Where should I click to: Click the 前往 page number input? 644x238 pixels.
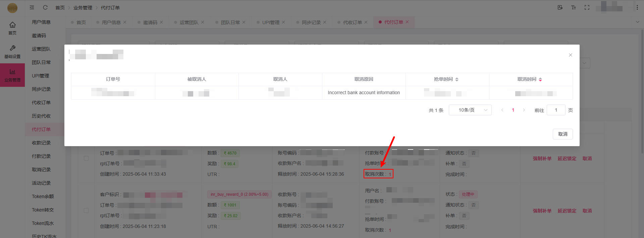556,110
